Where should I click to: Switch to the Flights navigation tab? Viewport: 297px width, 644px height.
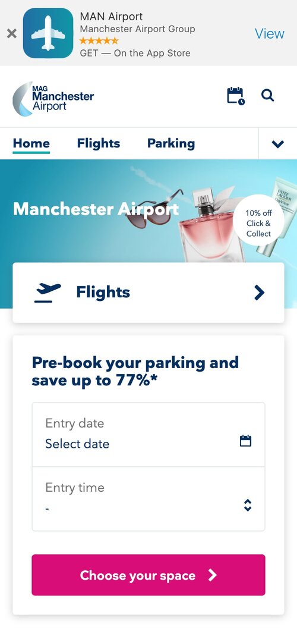tap(99, 143)
